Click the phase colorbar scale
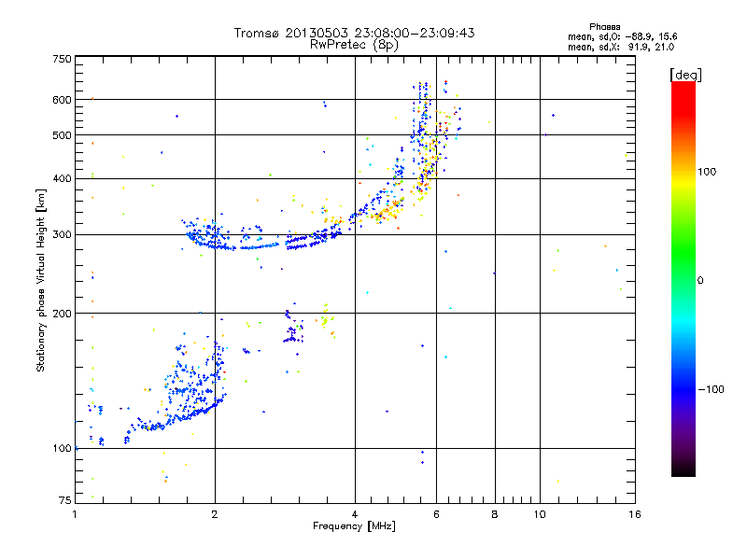The width and height of the screenshot is (747, 560). [684, 279]
